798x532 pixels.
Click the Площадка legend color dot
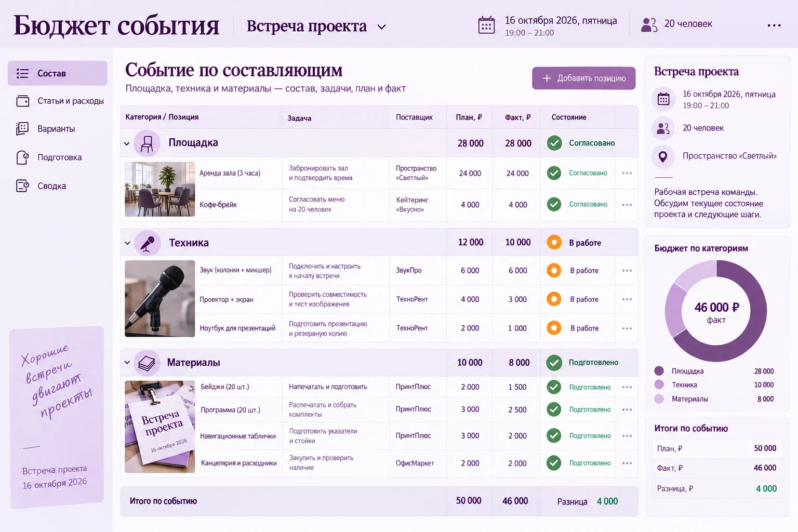(x=659, y=371)
